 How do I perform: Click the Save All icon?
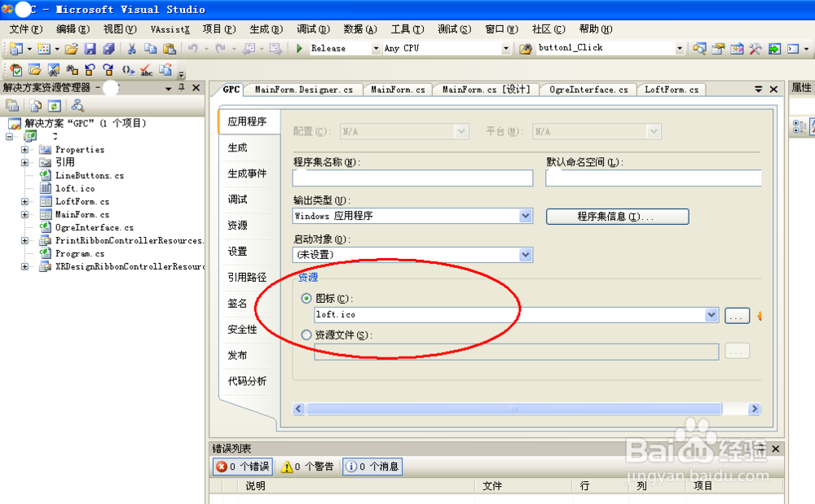click(x=108, y=49)
